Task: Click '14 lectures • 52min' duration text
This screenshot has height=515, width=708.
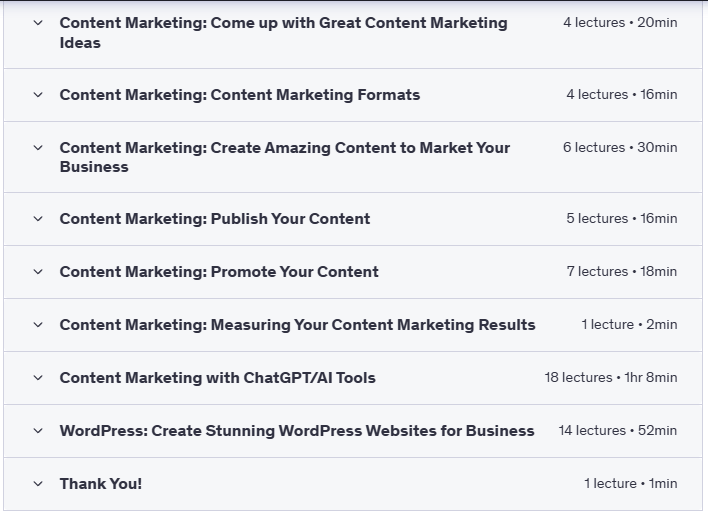Action: (617, 431)
